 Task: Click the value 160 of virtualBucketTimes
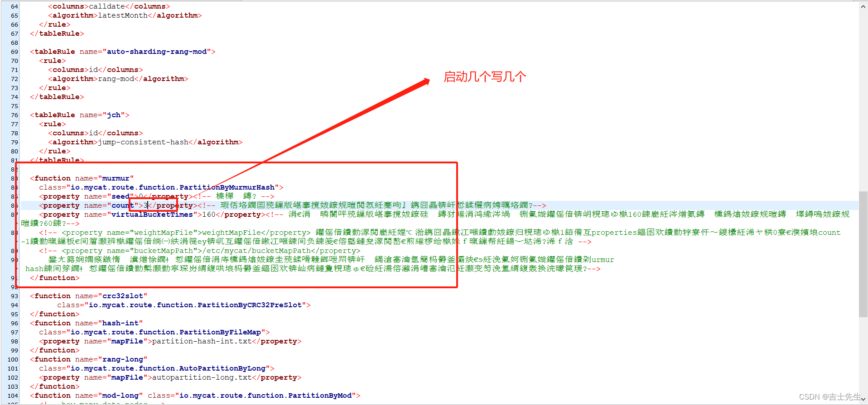(x=209, y=214)
